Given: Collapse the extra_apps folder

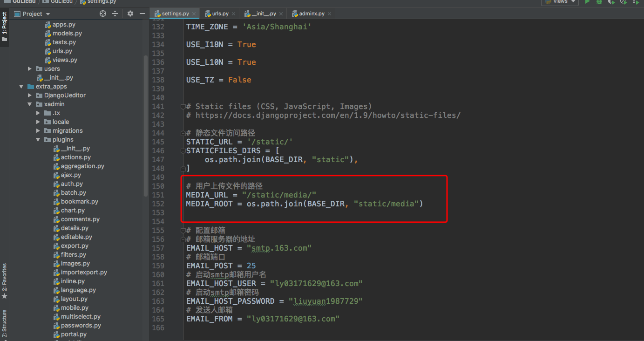Looking at the screenshot, I should 21,87.
